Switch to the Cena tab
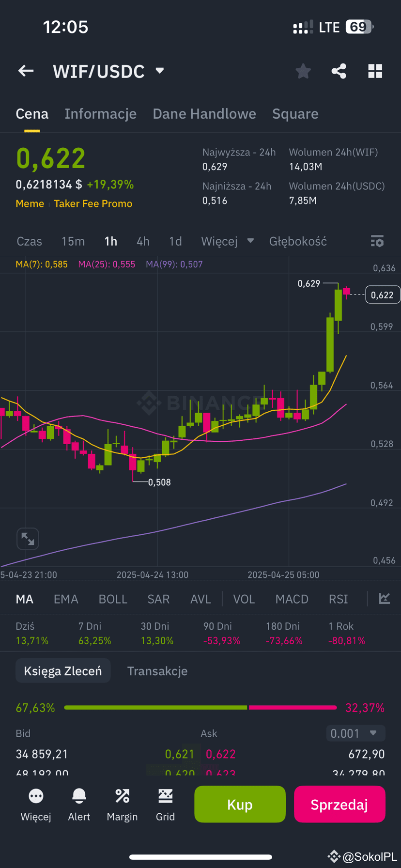This screenshot has width=401, height=868. 32,114
